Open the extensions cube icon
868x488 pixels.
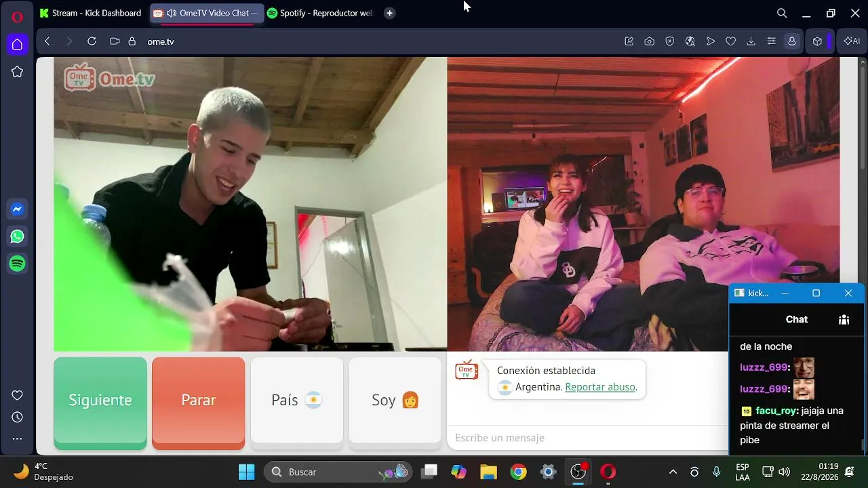818,41
